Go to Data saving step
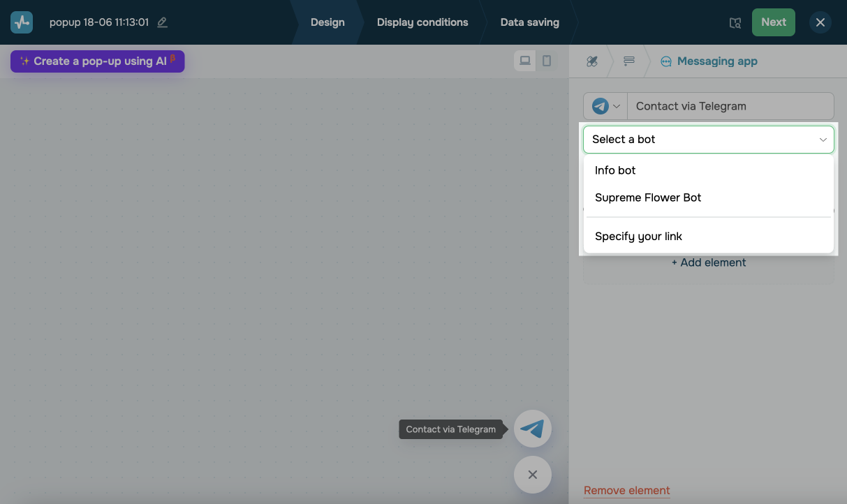The image size is (847, 504). (529, 22)
